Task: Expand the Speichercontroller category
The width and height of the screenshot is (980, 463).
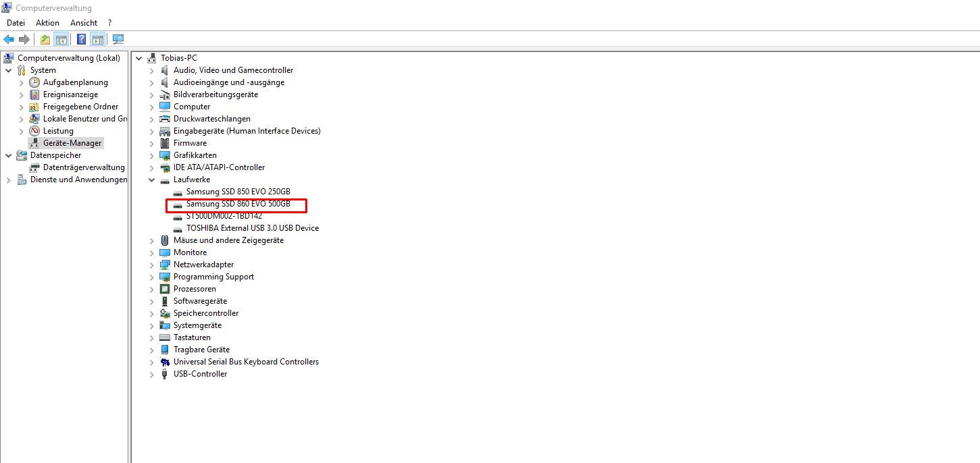Action: point(152,313)
